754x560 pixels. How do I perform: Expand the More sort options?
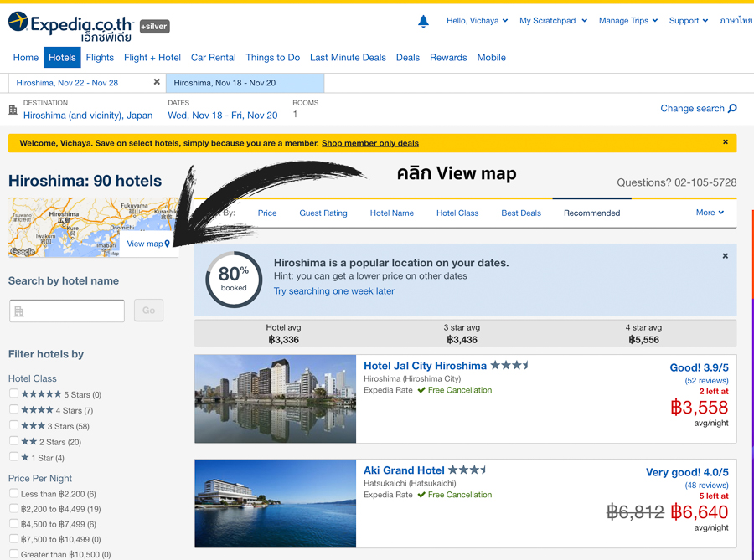pyautogui.click(x=710, y=213)
